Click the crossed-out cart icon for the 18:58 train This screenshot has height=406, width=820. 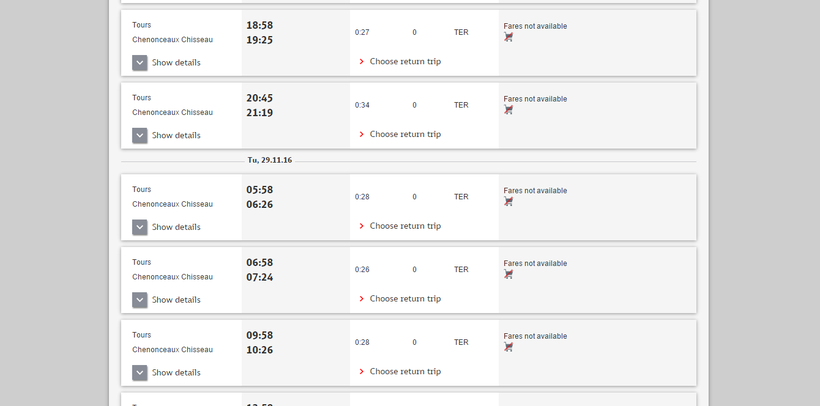coord(509,37)
